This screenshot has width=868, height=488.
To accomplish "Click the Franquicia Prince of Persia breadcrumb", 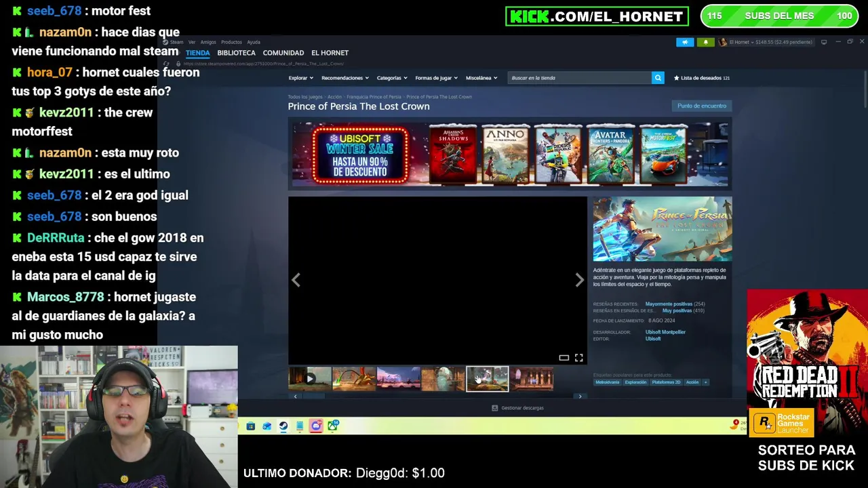I will tap(374, 97).
